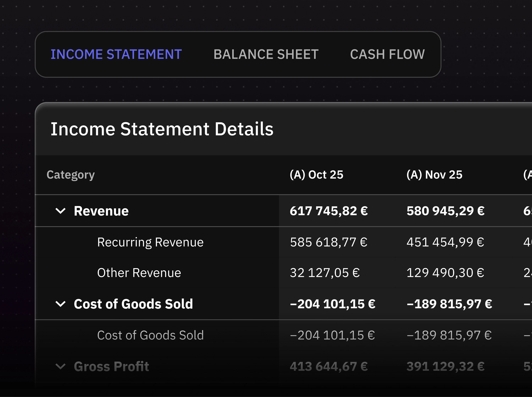Select the (A) Nov 25 column header
Image resolution: width=532 pixels, height=397 pixels.
434,175
